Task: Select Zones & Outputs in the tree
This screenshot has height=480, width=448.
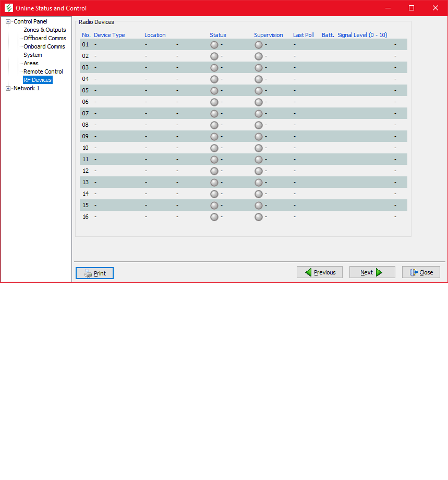Action: click(x=44, y=30)
